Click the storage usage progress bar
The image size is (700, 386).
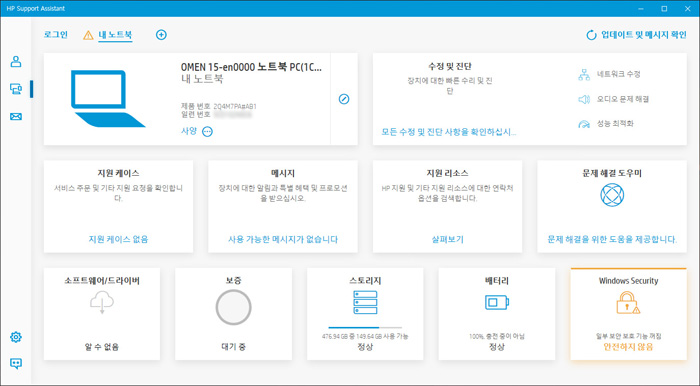pyautogui.click(x=365, y=328)
